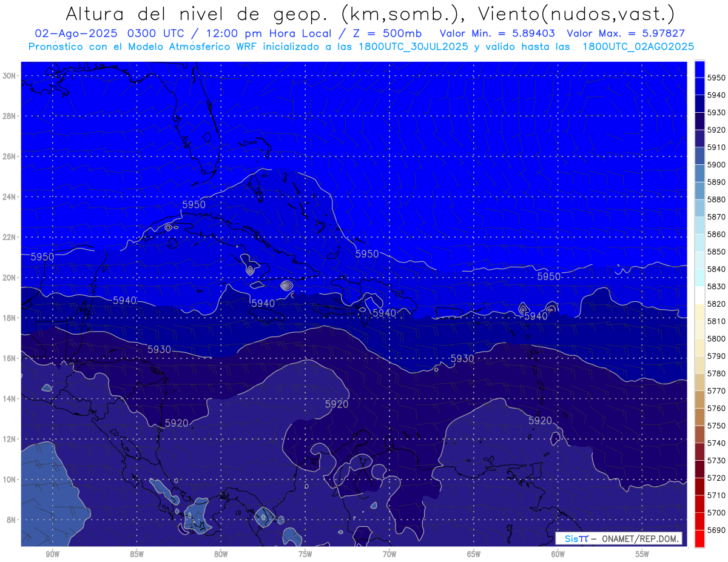Viewport: 728px width, 562px height.
Task: Click the 5880 legend value
Action: (x=716, y=199)
